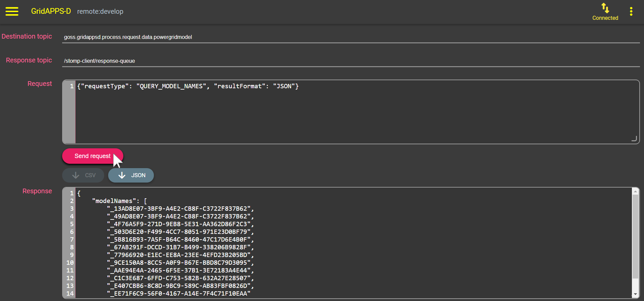This screenshot has height=301, width=644.
Task: Click model ID _67AB291F-DCCD-31B7-B499-338206B9828F
Action: 179,247
